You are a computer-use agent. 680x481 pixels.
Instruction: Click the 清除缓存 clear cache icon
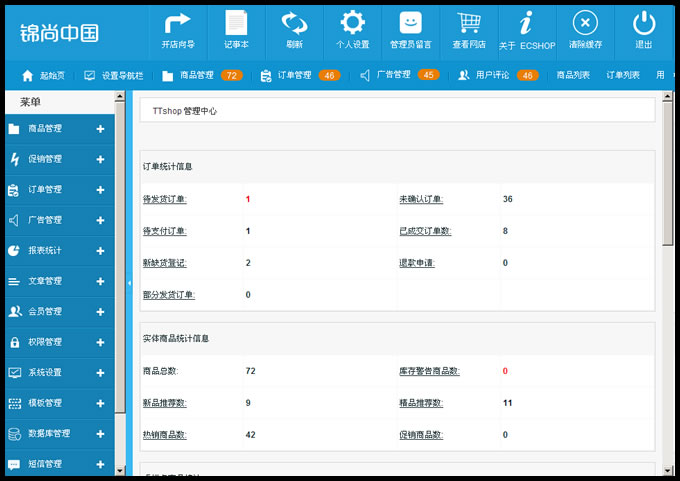click(x=585, y=23)
